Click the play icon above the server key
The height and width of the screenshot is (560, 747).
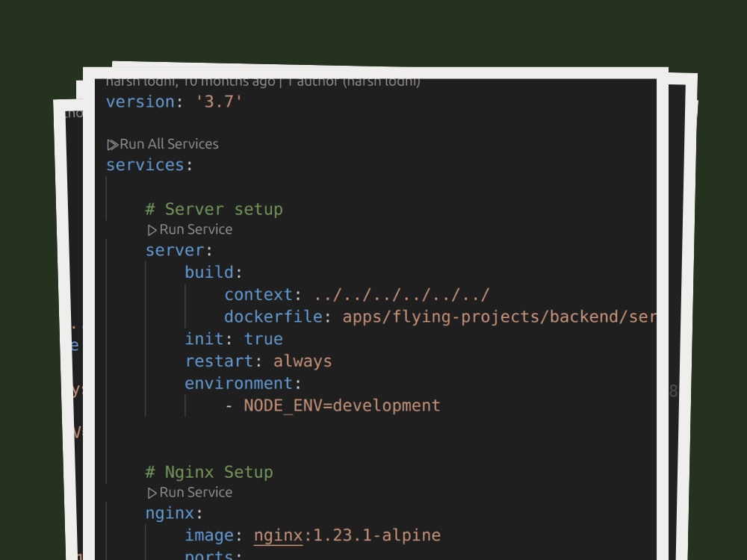pyautogui.click(x=152, y=231)
